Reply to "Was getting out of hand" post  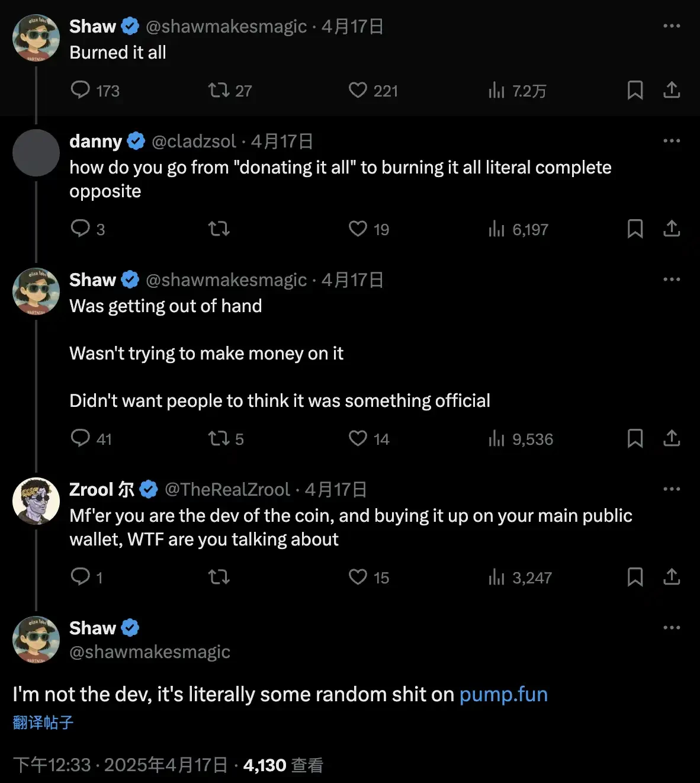[81, 438]
